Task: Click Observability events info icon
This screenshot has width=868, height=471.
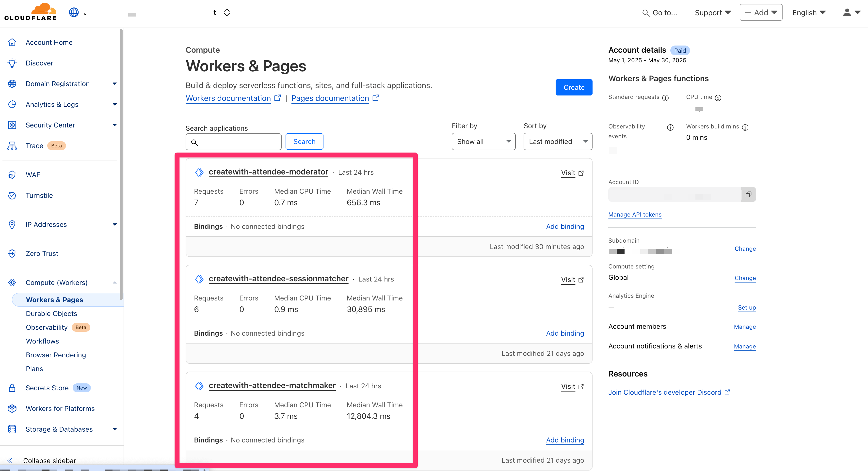Action: (x=670, y=127)
